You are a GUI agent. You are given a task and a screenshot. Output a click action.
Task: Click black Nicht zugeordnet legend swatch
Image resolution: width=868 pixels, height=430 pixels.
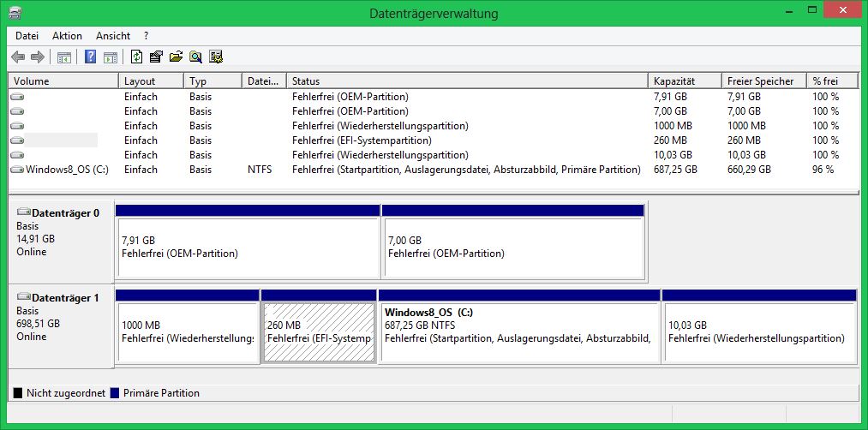pyautogui.click(x=18, y=393)
